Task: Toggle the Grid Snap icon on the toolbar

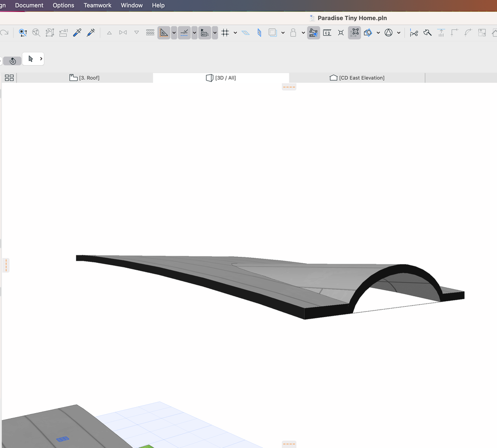Action: coord(225,32)
